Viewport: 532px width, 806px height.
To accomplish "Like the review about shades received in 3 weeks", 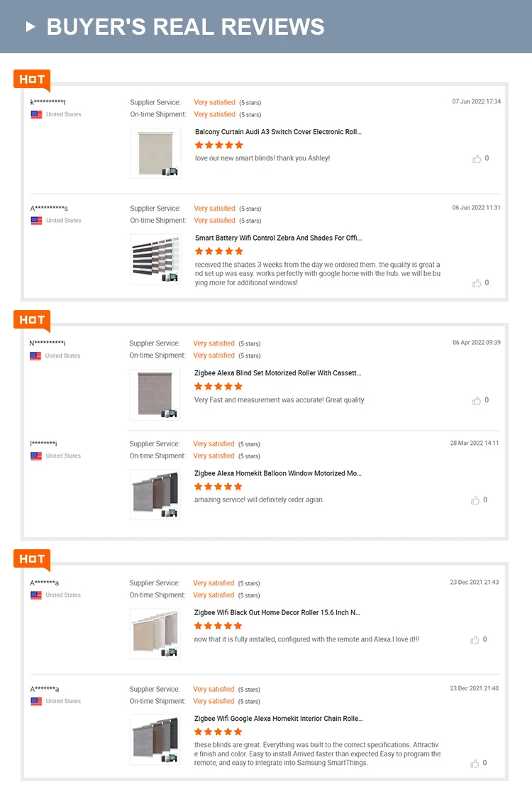I will pyautogui.click(x=477, y=283).
